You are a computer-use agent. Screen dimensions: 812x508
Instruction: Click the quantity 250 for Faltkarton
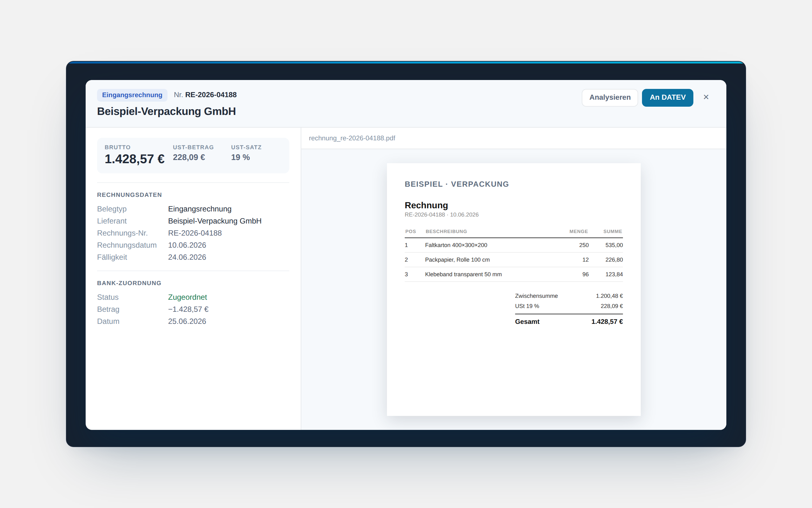click(x=584, y=245)
